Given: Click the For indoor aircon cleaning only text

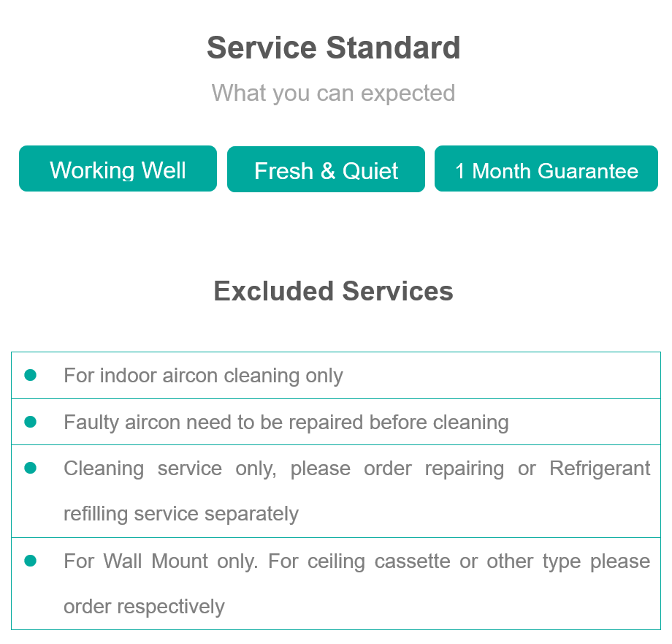Looking at the screenshot, I should [x=203, y=376].
